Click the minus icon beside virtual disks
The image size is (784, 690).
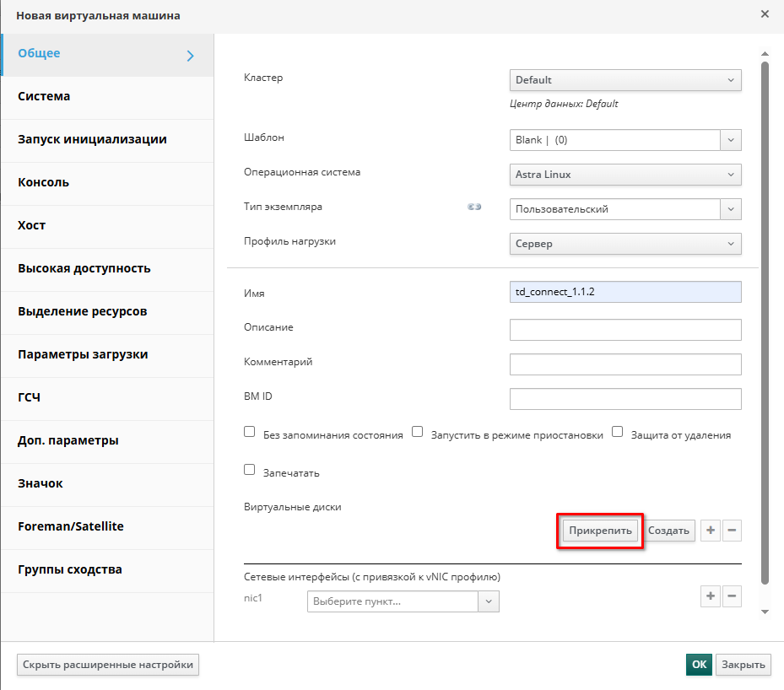click(732, 531)
